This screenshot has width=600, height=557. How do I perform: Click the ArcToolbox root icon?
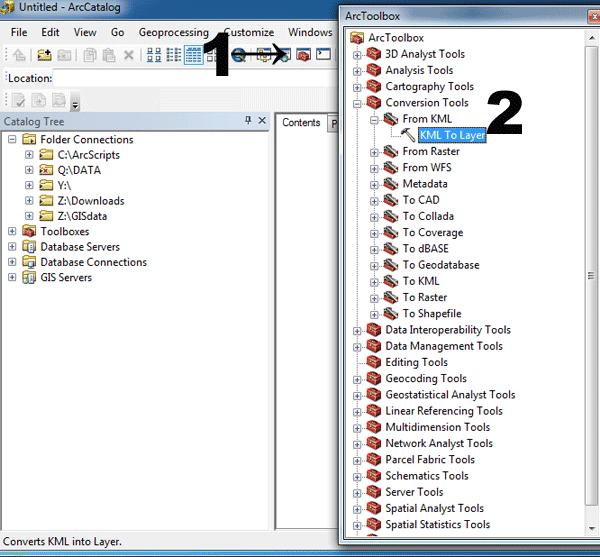[357, 38]
